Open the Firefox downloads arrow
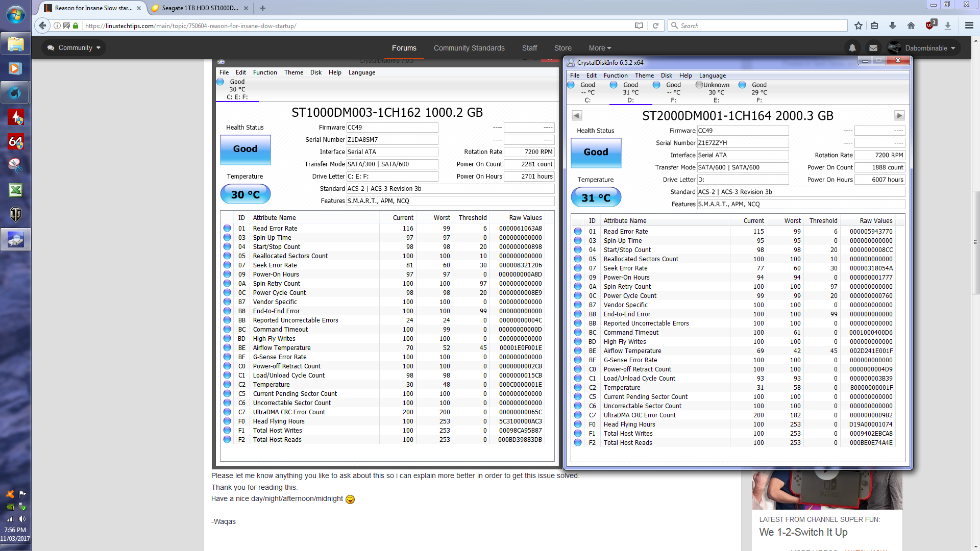This screenshot has width=980, height=551. [893, 26]
